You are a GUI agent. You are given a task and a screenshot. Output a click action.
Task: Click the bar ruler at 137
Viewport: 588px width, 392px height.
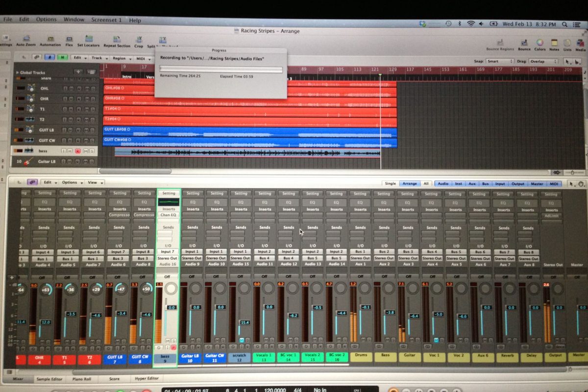(410, 69)
